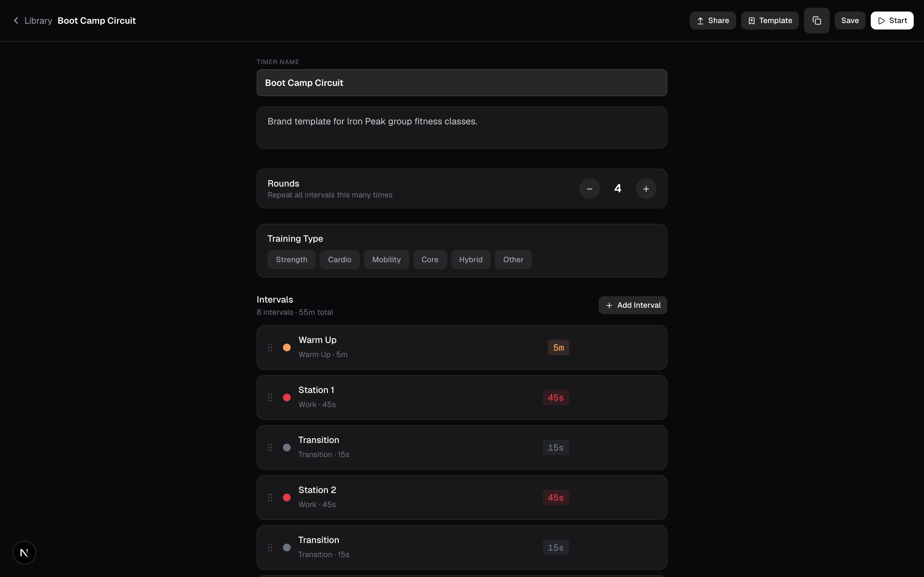This screenshot has width=924, height=577.
Task: Click the red Station 1 color dot
Action: [287, 397]
